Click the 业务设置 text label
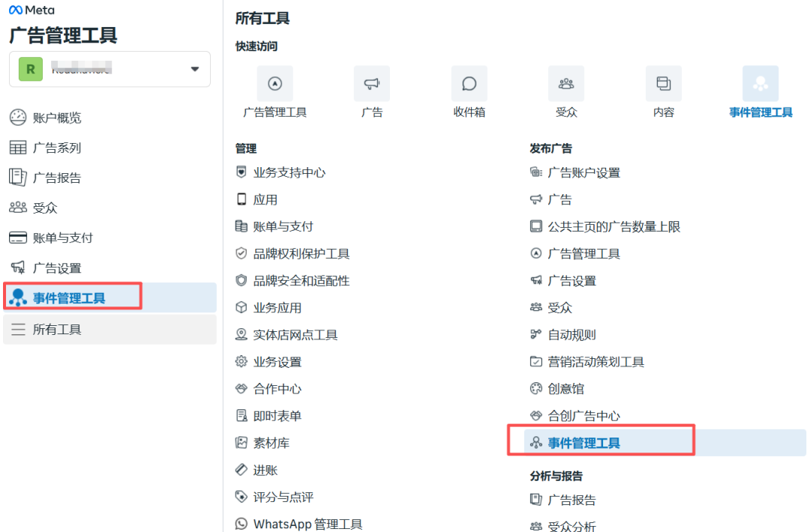Viewport: 810px width, 532px height. point(277,362)
